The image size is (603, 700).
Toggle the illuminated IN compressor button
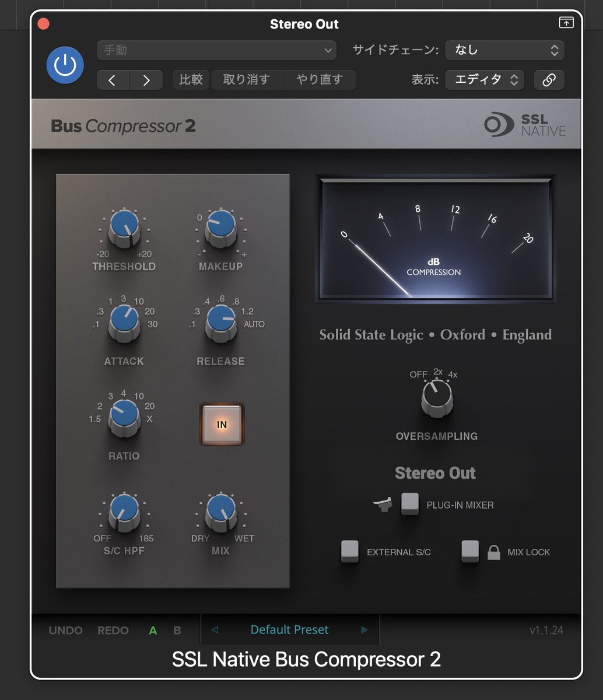222,425
